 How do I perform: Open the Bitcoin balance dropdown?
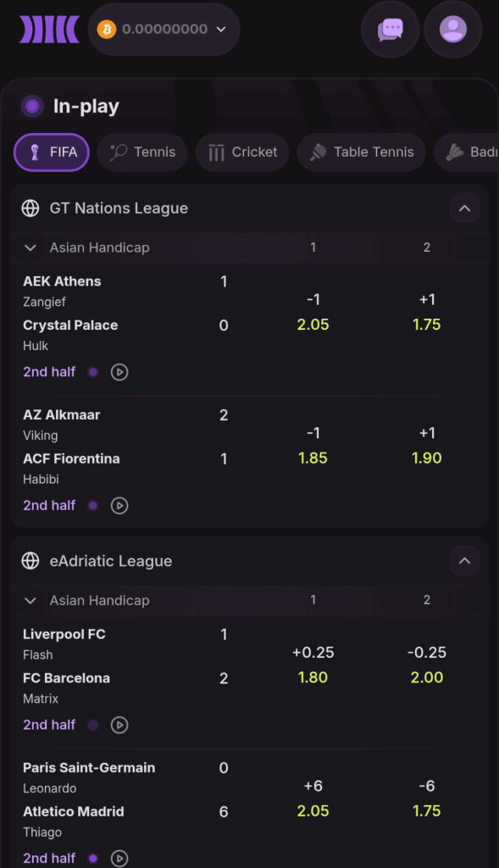(164, 30)
